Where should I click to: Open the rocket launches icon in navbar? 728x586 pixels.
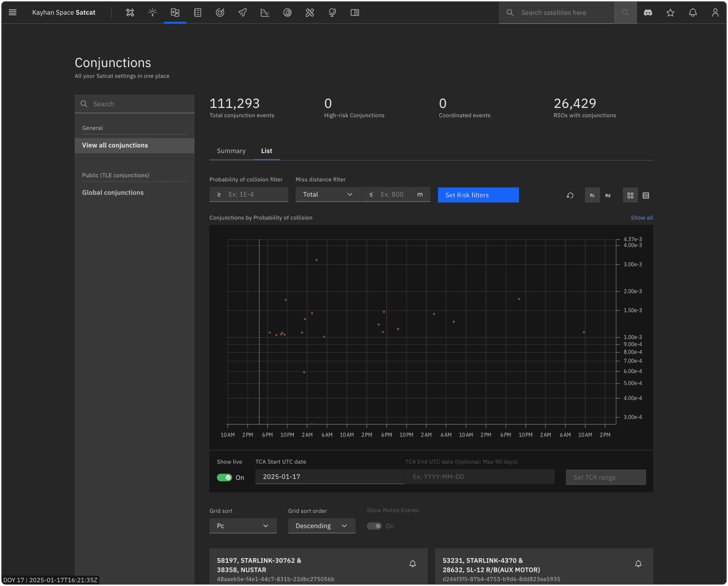[243, 13]
